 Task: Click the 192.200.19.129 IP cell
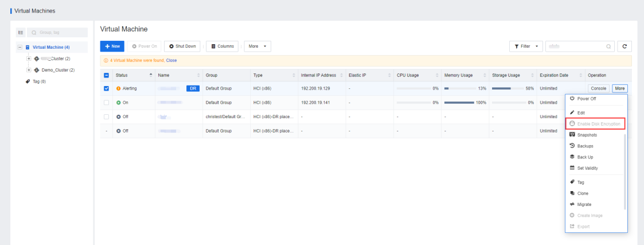coord(315,88)
